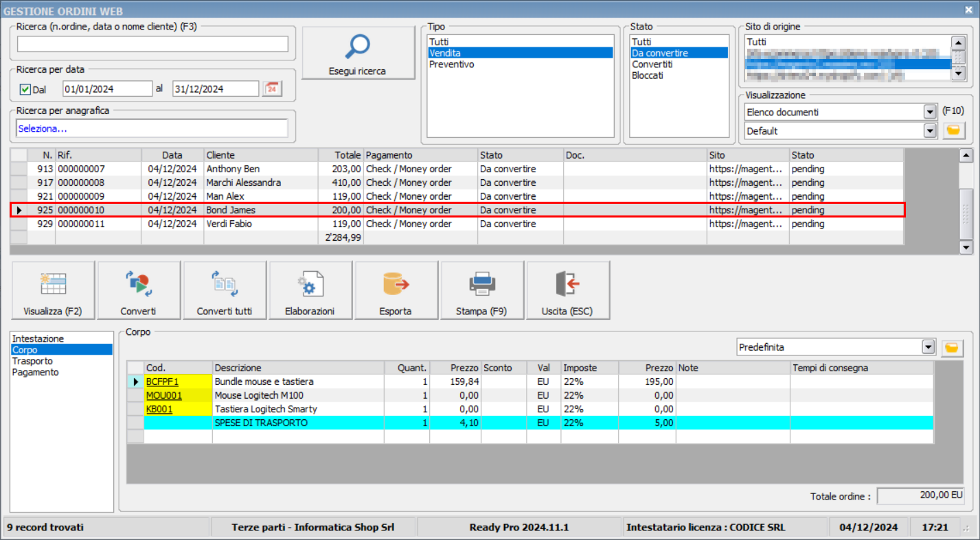The width and height of the screenshot is (980, 540).
Task: Click the Descrizione column header
Action: [298, 368]
